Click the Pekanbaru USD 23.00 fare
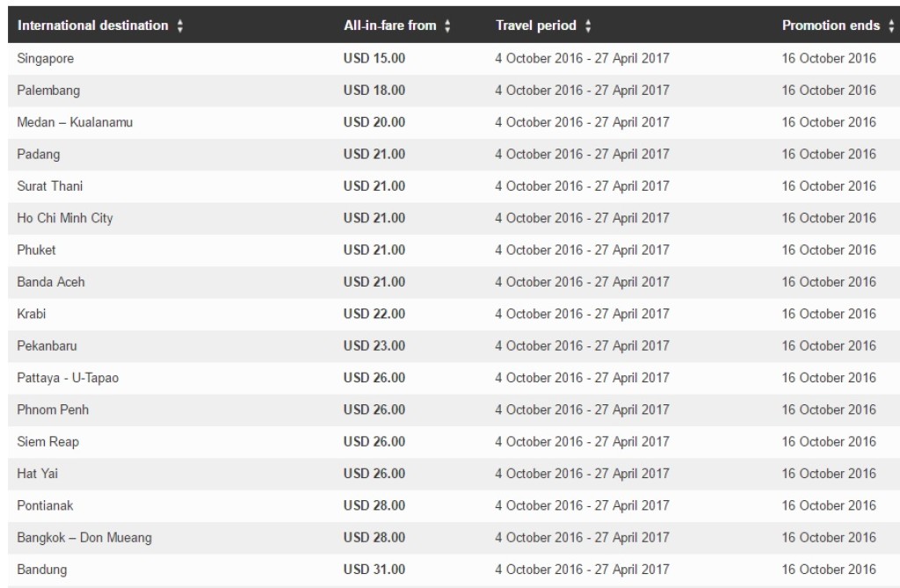The image size is (900, 588). 374,345
